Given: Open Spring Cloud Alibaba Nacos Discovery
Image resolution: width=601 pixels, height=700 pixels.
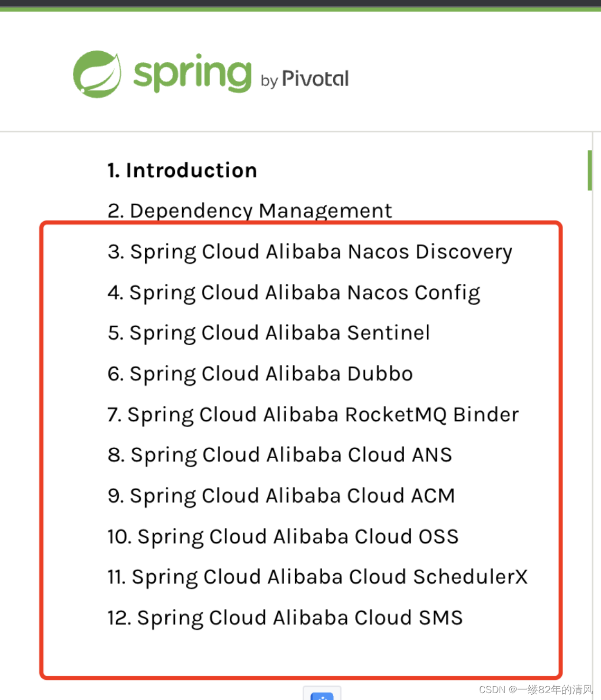Looking at the screenshot, I should point(309,251).
